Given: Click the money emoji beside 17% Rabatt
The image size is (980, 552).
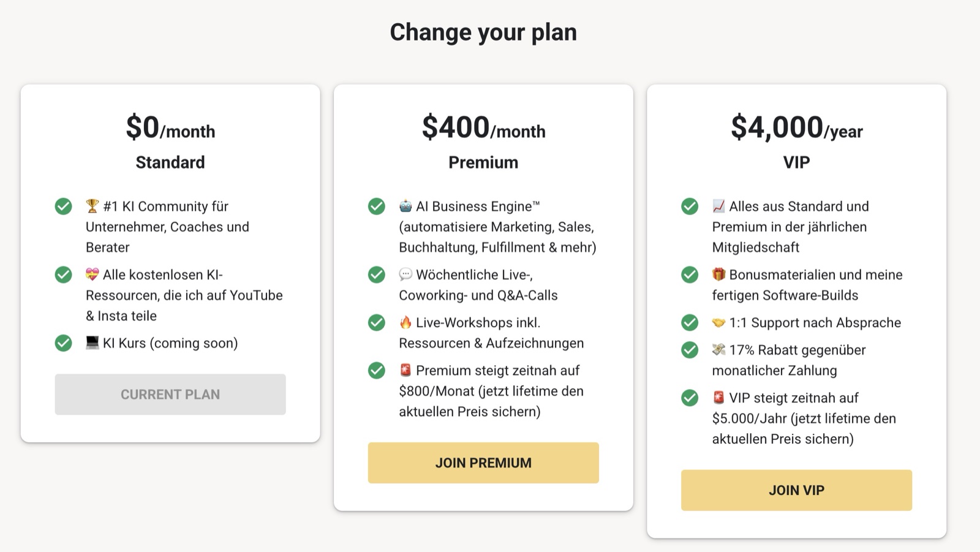Looking at the screenshot, I should pos(718,350).
